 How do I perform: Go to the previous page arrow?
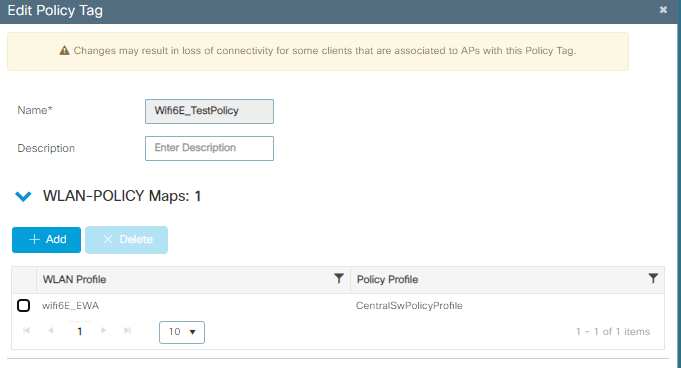(51, 331)
